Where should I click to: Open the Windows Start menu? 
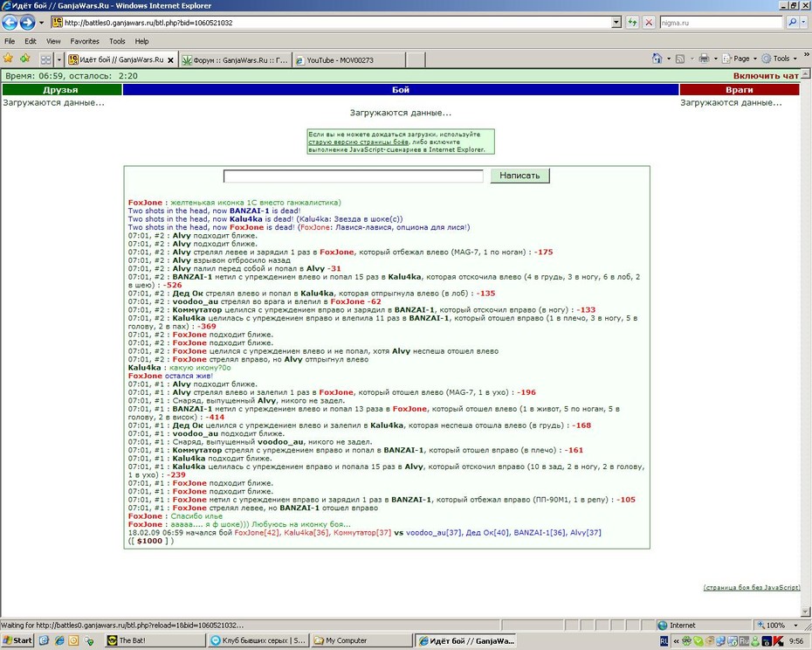coord(17,640)
